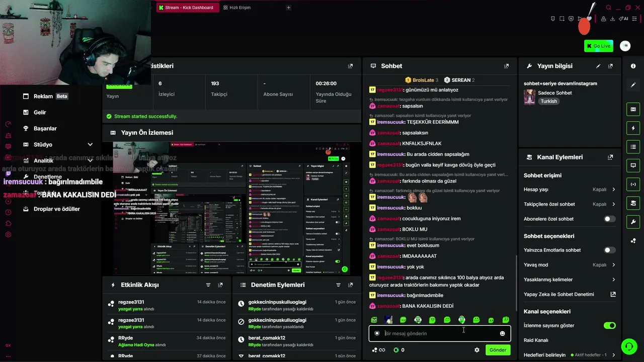Open profile avatar next to Go Live

625,46
